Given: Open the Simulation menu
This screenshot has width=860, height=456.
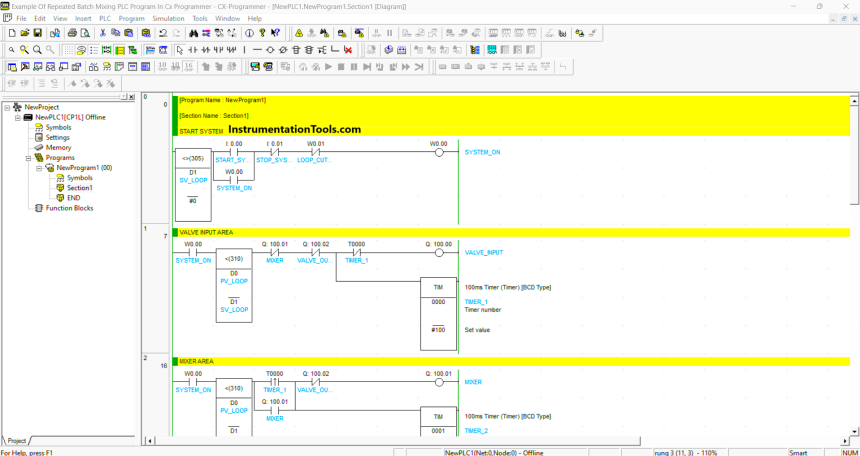Looking at the screenshot, I should pyautogui.click(x=168, y=18).
